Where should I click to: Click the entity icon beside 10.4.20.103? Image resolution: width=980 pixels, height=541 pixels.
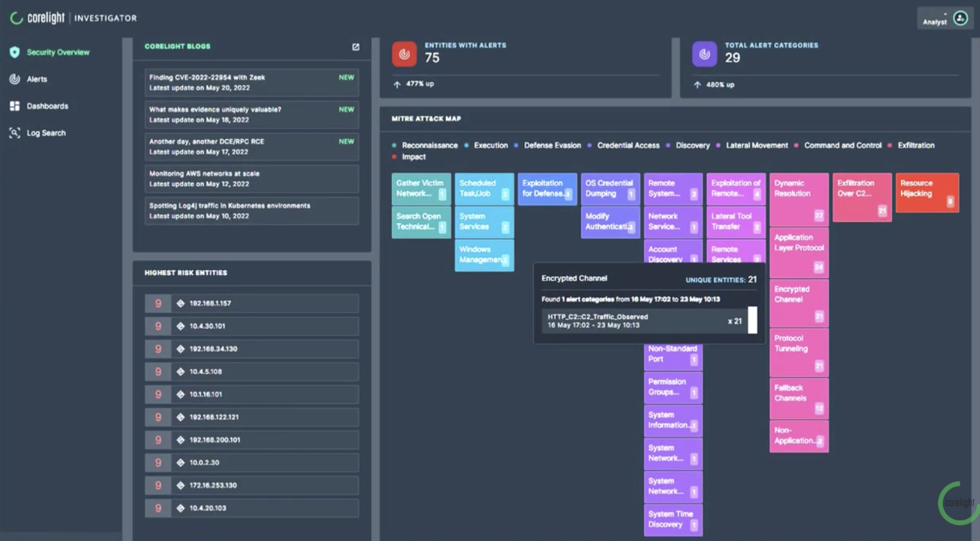[180, 508]
